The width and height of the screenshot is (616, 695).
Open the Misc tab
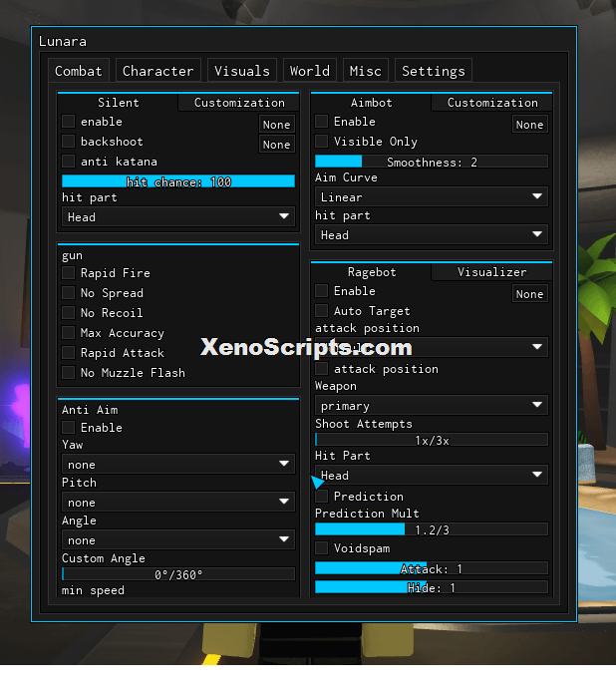[x=366, y=71]
